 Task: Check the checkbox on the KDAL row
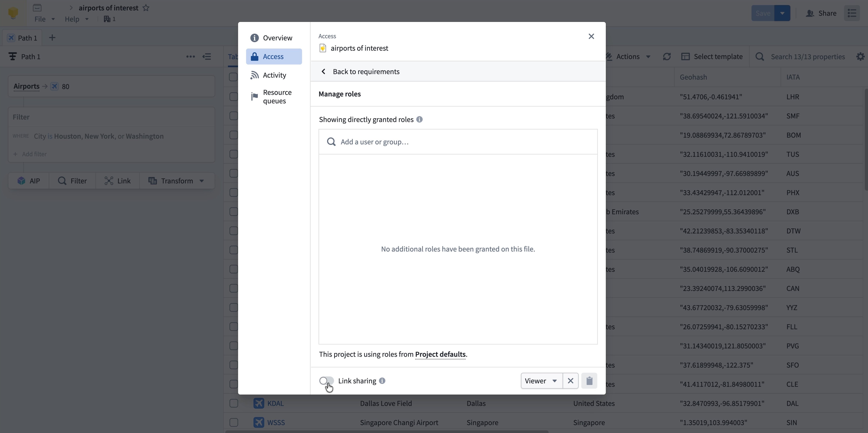(234, 403)
